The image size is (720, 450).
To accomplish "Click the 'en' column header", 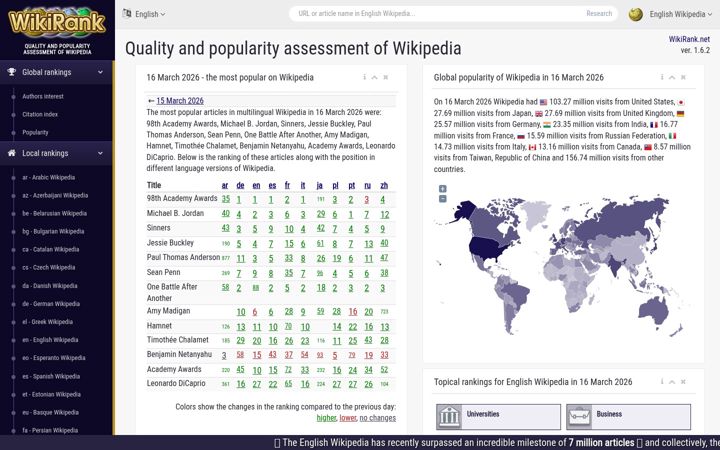I will coord(256,186).
